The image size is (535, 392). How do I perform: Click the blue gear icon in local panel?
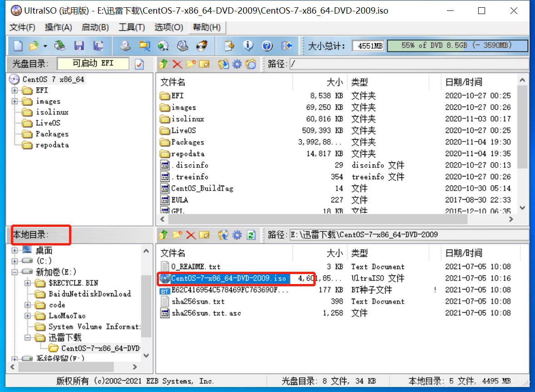[x=237, y=235]
